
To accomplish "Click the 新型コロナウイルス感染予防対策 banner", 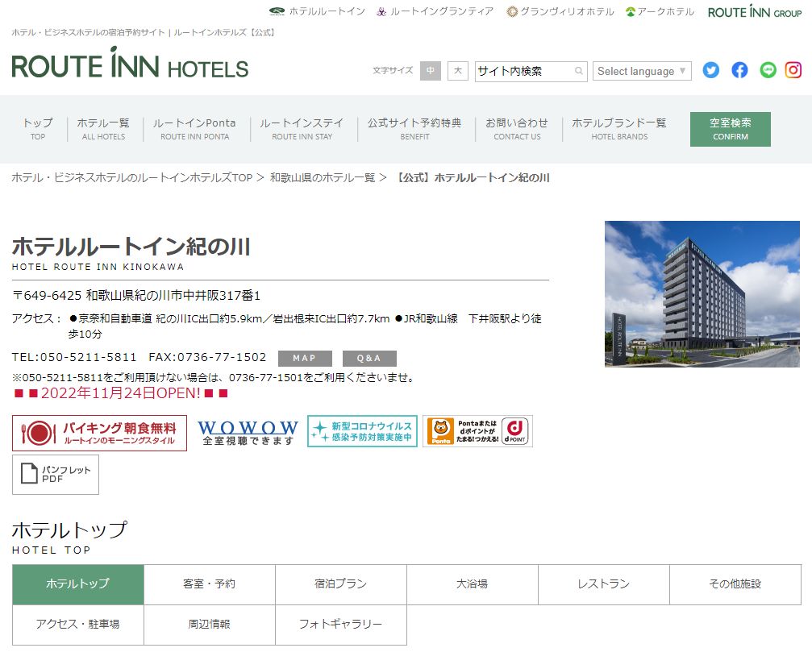I will [x=362, y=431].
